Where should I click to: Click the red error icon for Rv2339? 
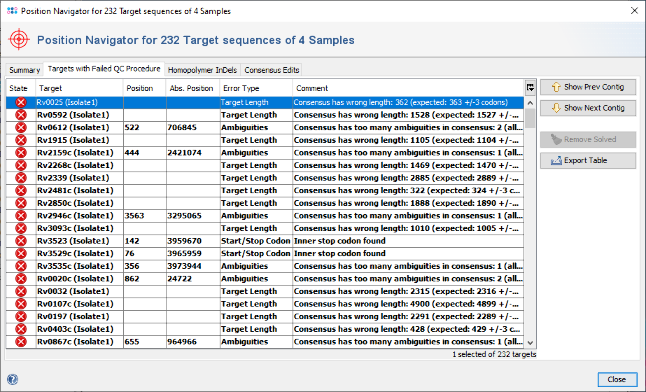(x=21, y=178)
